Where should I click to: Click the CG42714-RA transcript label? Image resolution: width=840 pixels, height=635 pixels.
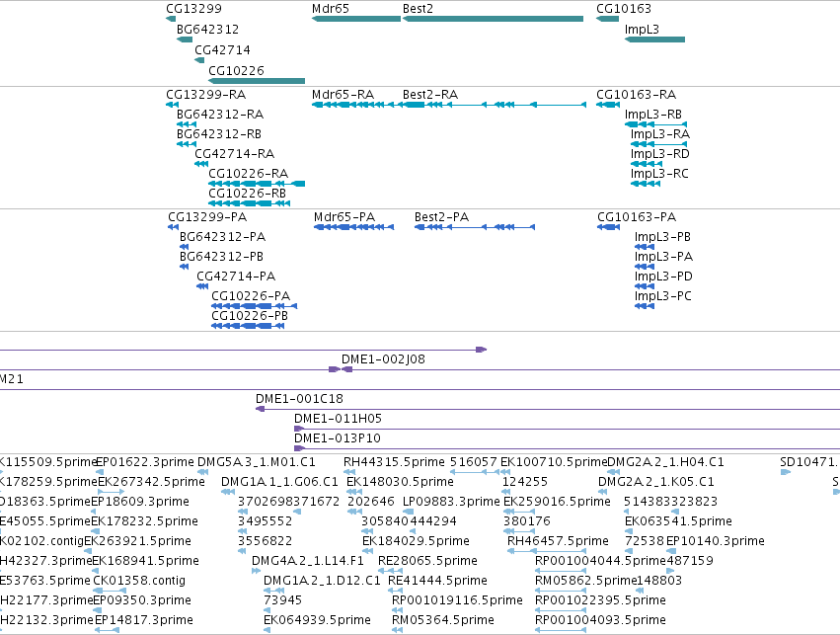[x=234, y=154]
